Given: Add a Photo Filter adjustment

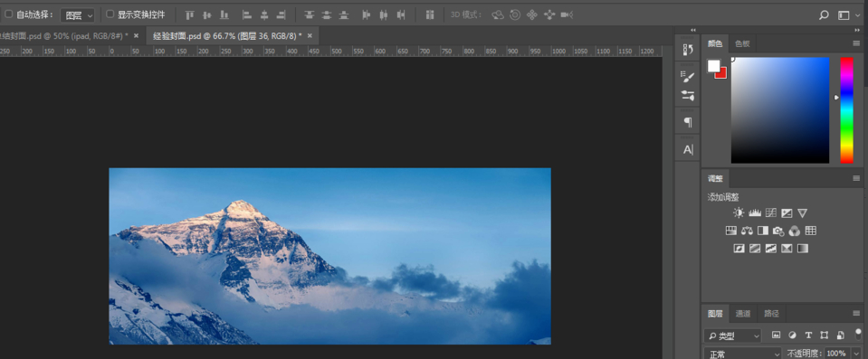Looking at the screenshot, I should [778, 231].
